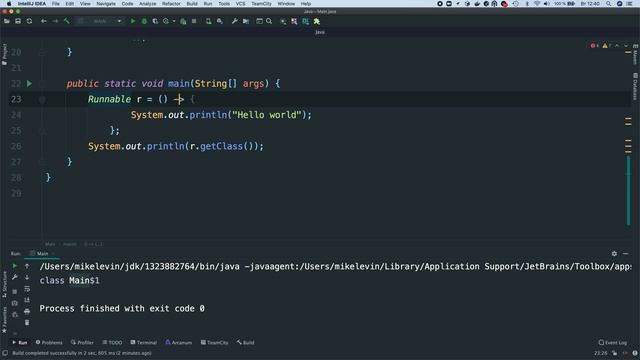Click the wrench icon in Run panel
The image size is (640, 360).
tap(15, 278)
